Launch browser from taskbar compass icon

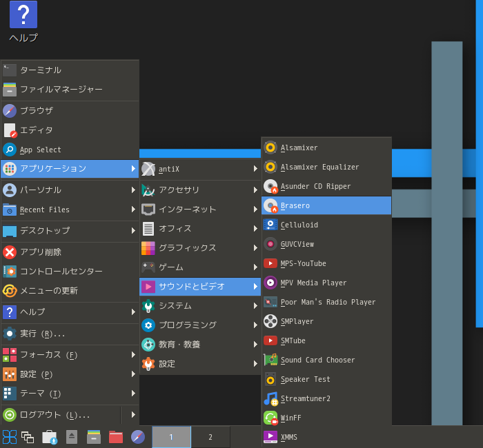coord(138,437)
